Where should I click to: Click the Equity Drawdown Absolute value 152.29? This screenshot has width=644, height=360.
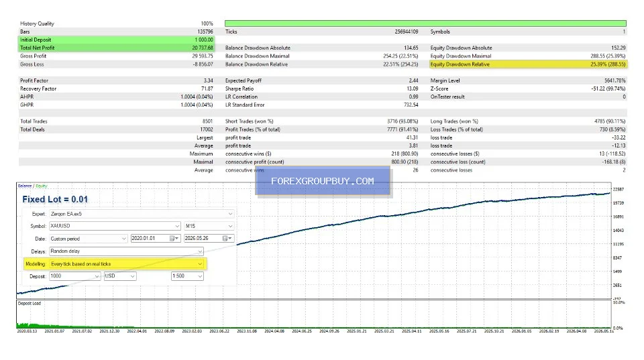click(x=619, y=48)
